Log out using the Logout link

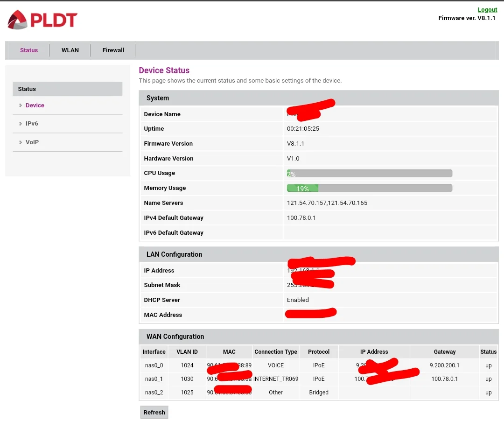[487, 10]
